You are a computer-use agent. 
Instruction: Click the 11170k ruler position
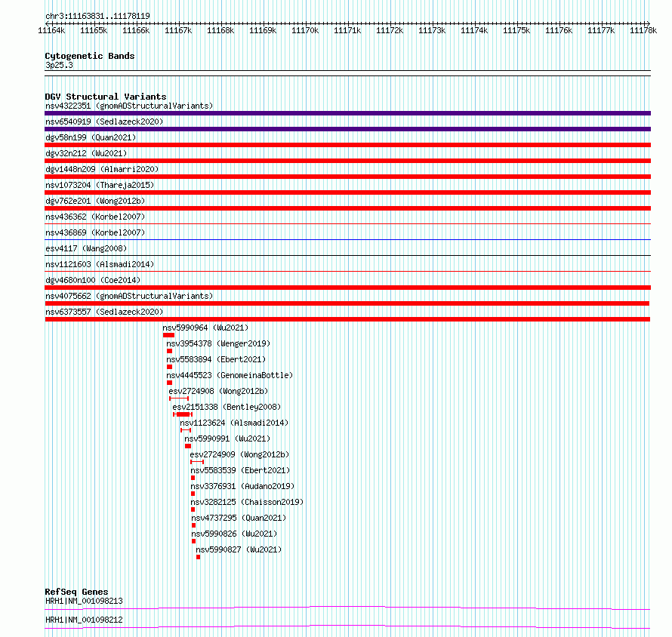coord(305,30)
